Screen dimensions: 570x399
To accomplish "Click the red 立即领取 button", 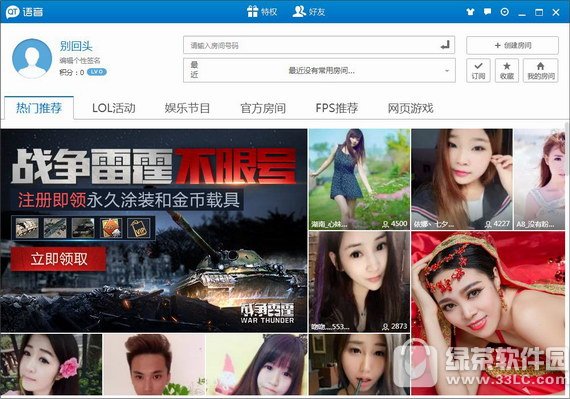I will point(58,259).
